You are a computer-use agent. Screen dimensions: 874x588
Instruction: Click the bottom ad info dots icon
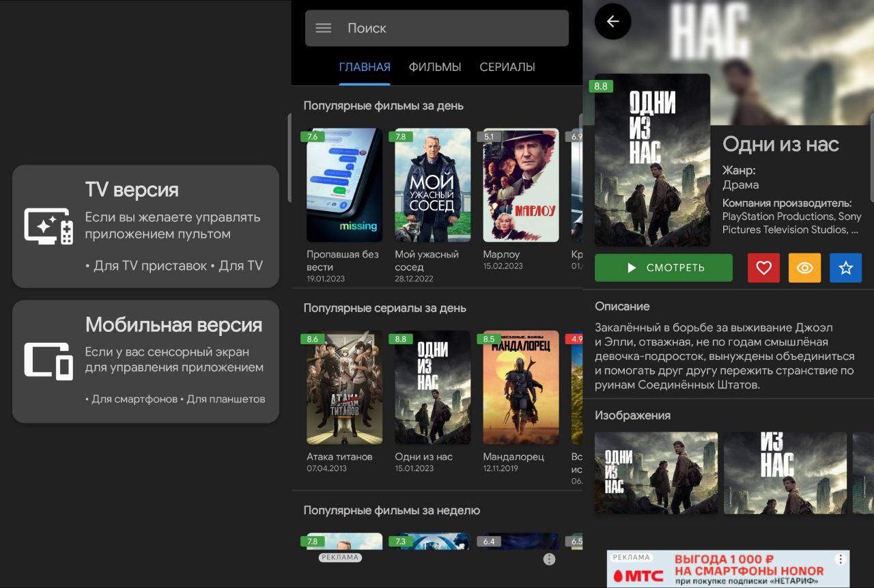[x=549, y=559]
